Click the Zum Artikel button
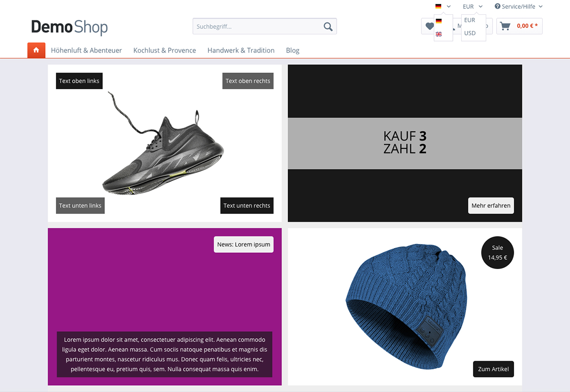Image resolution: width=570 pixels, height=392 pixels. [x=493, y=369]
